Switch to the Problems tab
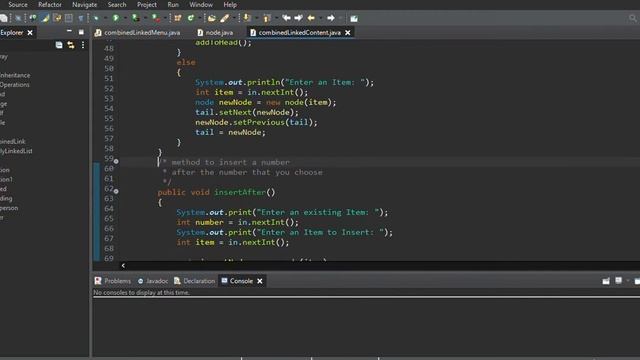The width and height of the screenshot is (640, 360). [x=113, y=281]
